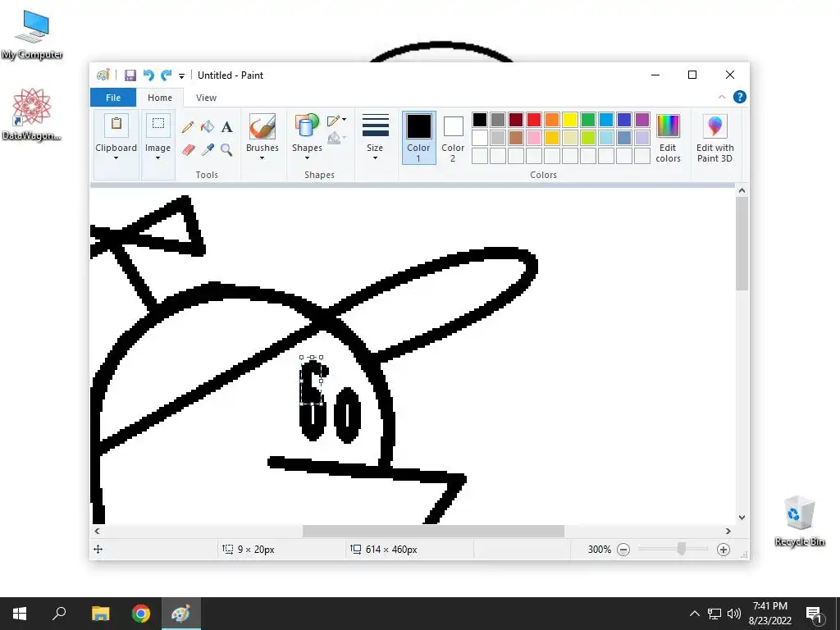Open taskbar search magnifier
The height and width of the screenshot is (630, 840).
(x=59, y=614)
